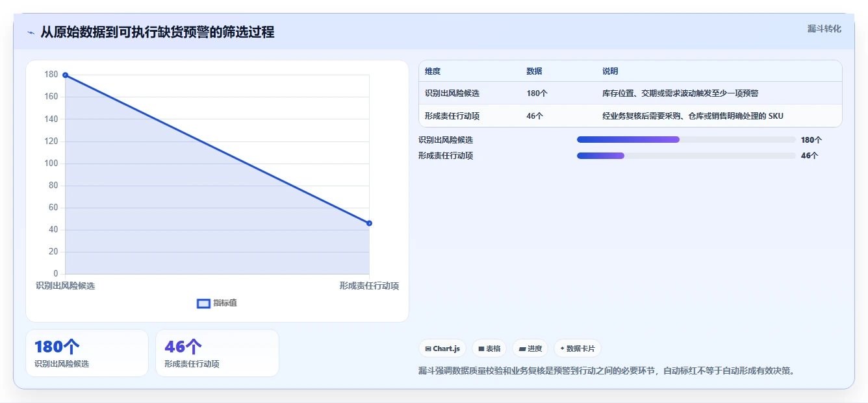Screen dimensions: 868x403
Task: Click table cell 46个
Action: coord(535,116)
